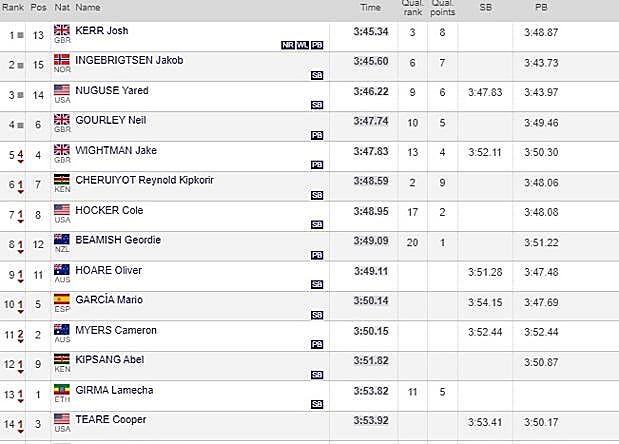Click TEARE Cooper name link
This screenshot has height=444, width=619.
click(x=109, y=419)
